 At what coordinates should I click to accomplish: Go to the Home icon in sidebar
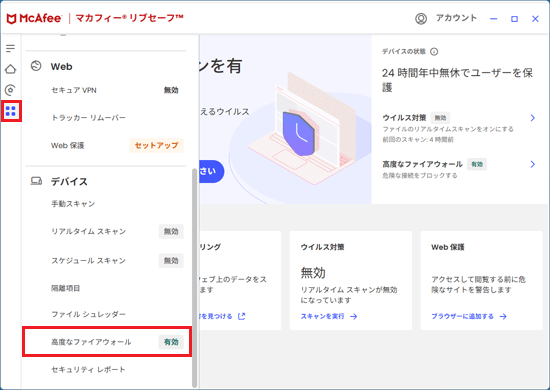point(11,69)
